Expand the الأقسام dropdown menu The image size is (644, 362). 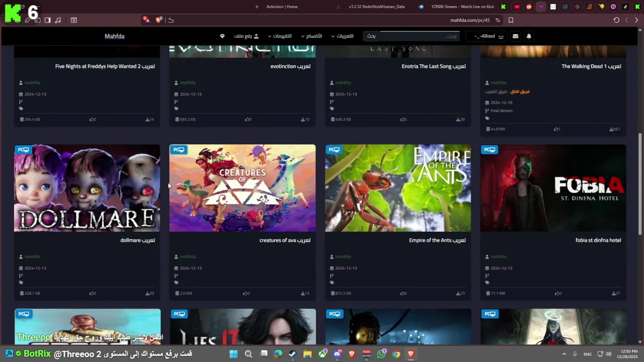point(311,36)
